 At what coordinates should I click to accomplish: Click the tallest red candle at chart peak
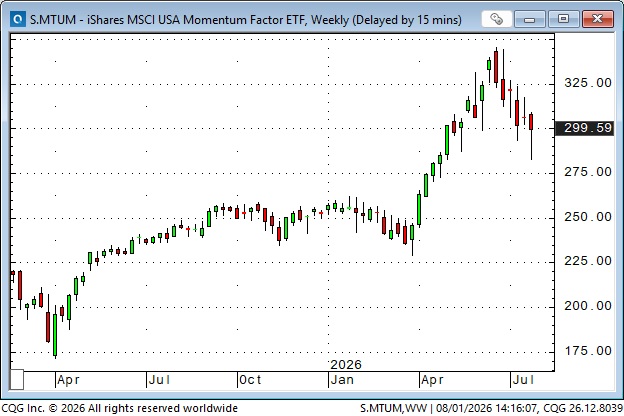(x=496, y=67)
